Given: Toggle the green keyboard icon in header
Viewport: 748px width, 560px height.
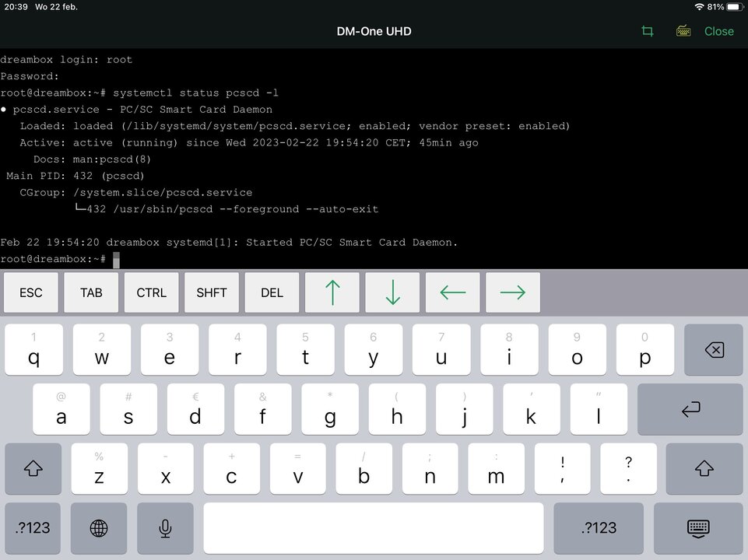Looking at the screenshot, I should pyautogui.click(x=683, y=31).
